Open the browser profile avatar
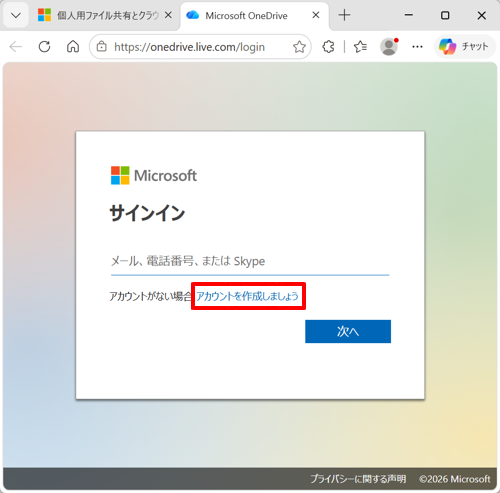The width and height of the screenshot is (500, 493). [389, 47]
